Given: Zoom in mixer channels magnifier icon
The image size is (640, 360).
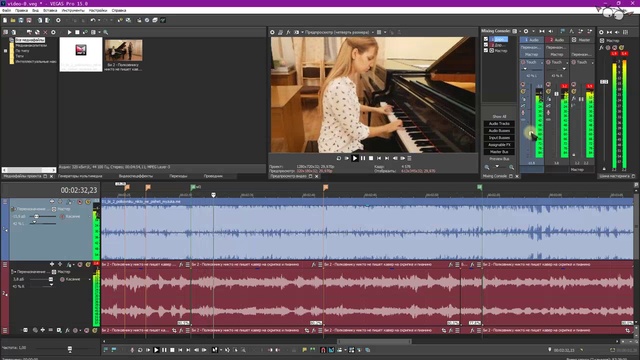Looking at the screenshot, I should (511, 167).
